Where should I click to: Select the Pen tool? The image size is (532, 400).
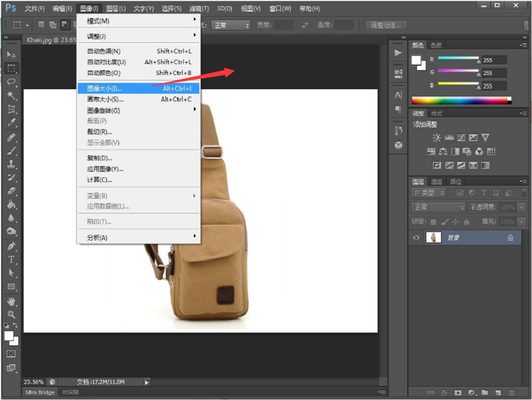tap(12, 246)
